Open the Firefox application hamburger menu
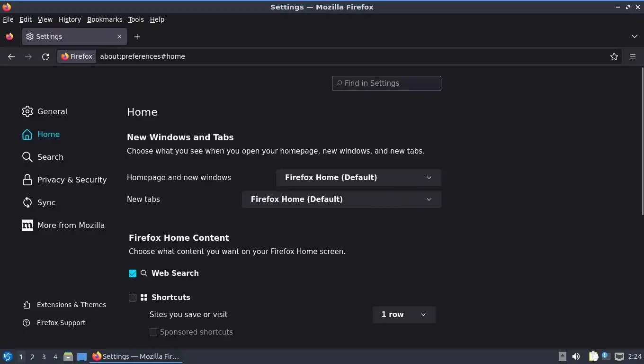Viewport: 644px width, 364px height. pyautogui.click(x=633, y=56)
